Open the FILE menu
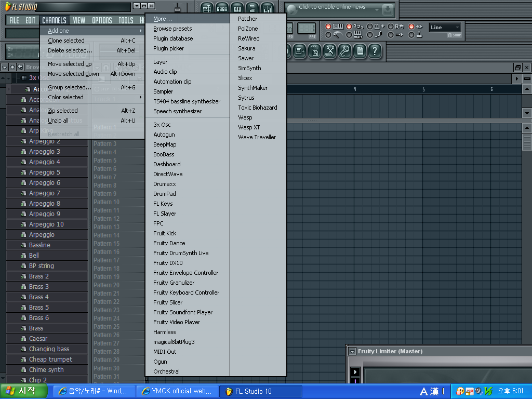 pyautogui.click(x=14, y=20)
